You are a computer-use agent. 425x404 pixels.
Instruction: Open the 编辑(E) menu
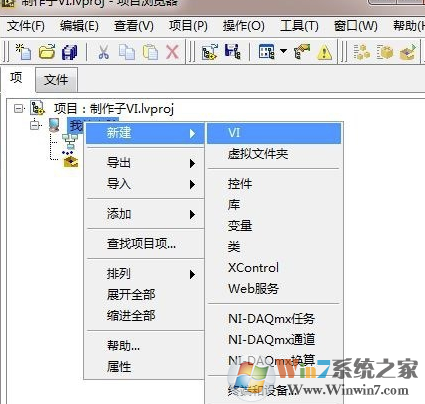(x=79, y=26)
